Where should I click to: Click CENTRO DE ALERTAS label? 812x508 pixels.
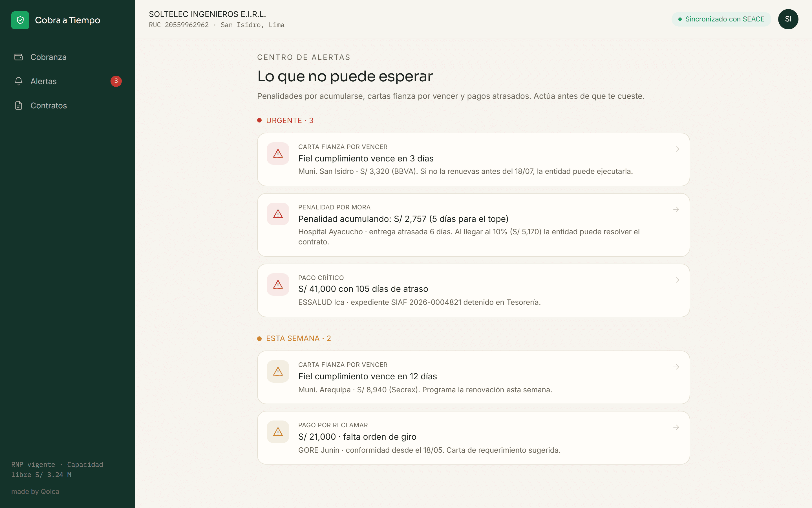click(x=304, y=58)
